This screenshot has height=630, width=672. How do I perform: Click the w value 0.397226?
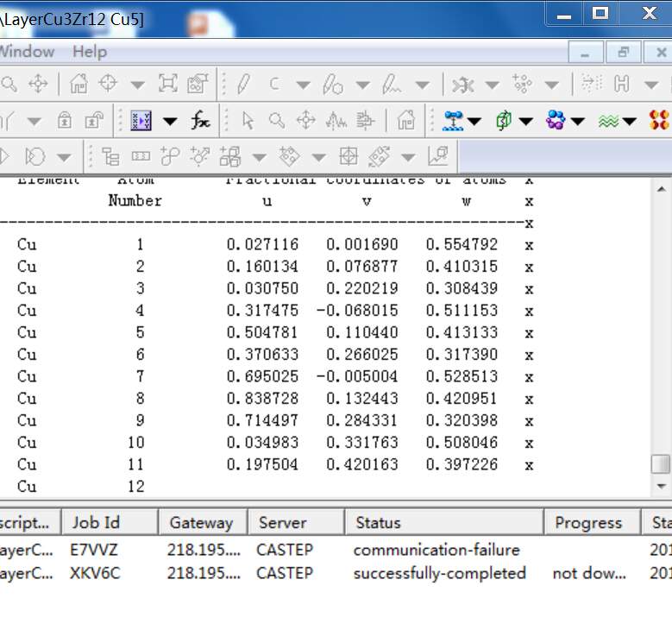462,464
